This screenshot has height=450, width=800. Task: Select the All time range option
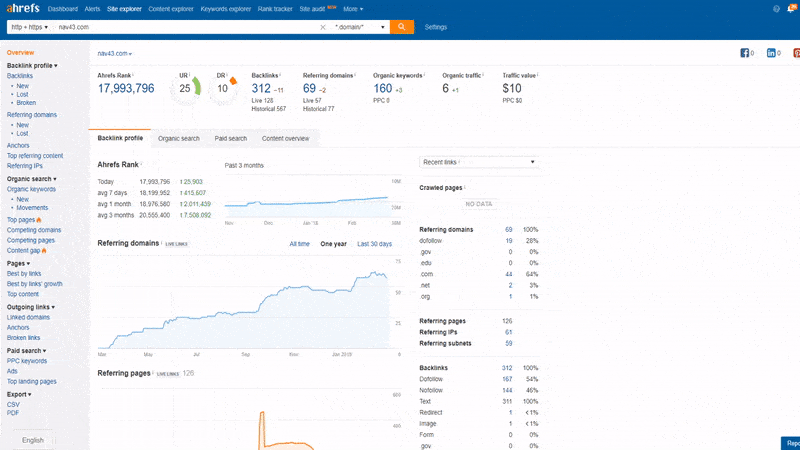point(299,244)
